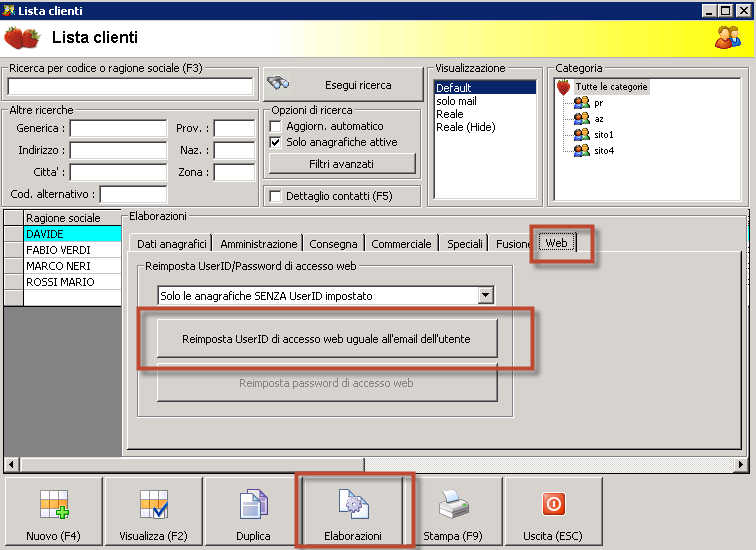The width and height of the screenshot is (756, 550).
Task: Click Stampa (F9) printer button
Action: tap(453, 511)
